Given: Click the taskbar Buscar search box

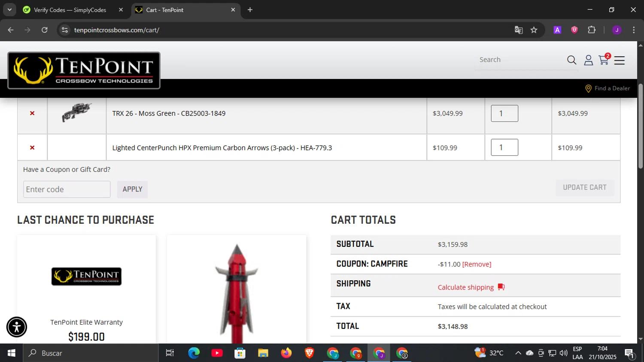Looking at the screenshot, I should (x=91, y=353).
